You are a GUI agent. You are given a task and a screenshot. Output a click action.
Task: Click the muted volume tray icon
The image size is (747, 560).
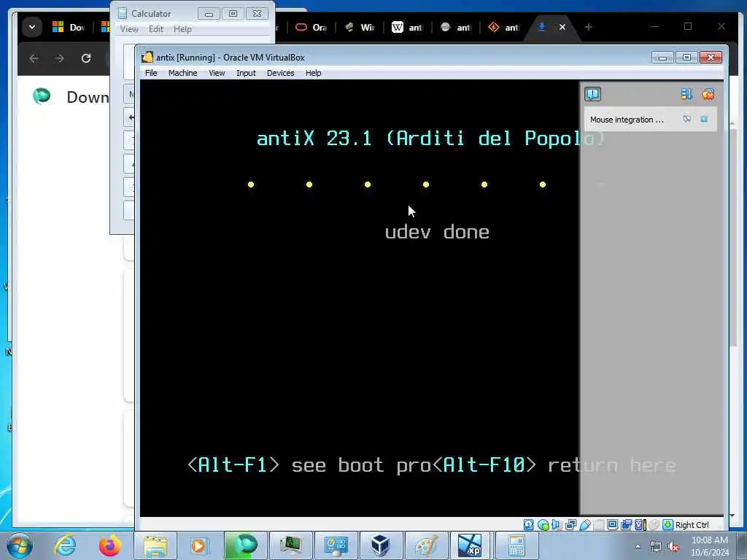(x=673, y=547)
